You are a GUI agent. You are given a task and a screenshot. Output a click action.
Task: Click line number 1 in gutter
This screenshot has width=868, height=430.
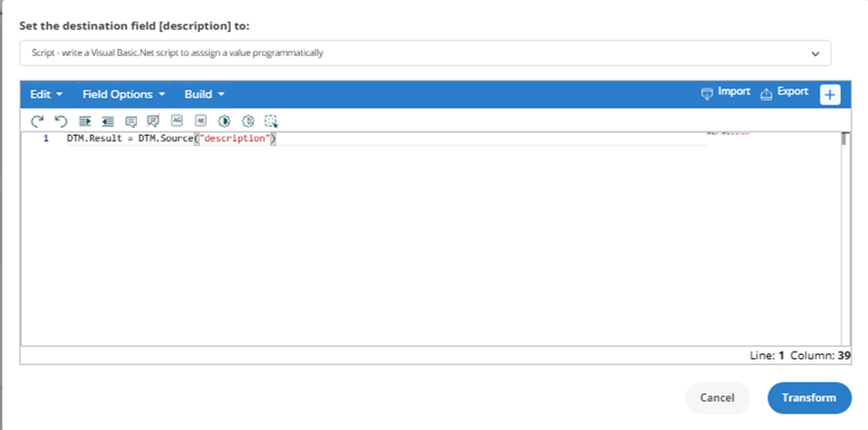[46, 139]
